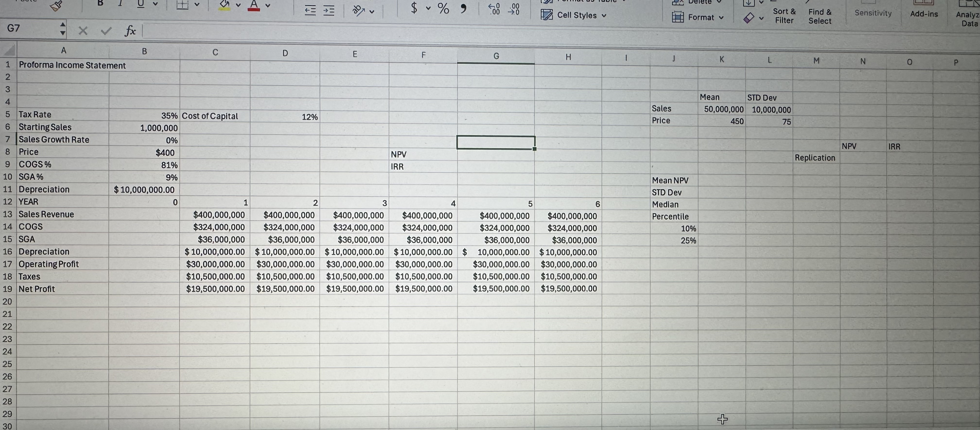
Task: Select cell B6 containing Starting Sales value
Action: 144,128
